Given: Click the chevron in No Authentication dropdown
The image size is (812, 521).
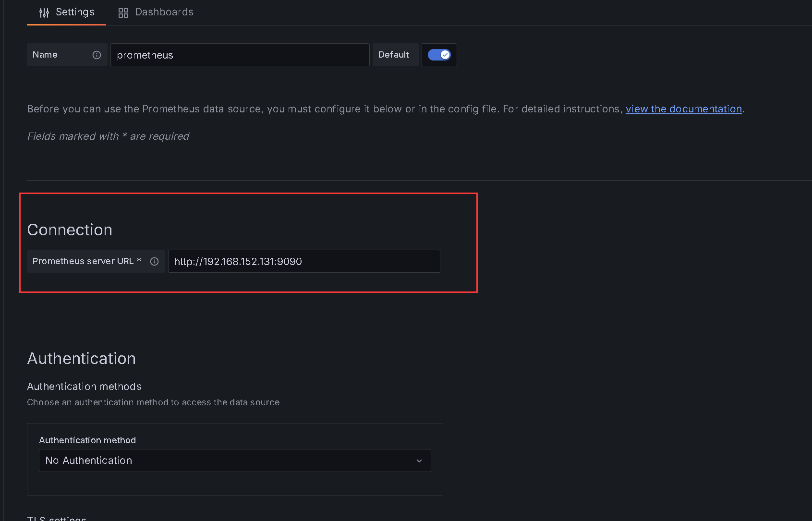Looking at the screenshot, I should (x=419, y=461).
